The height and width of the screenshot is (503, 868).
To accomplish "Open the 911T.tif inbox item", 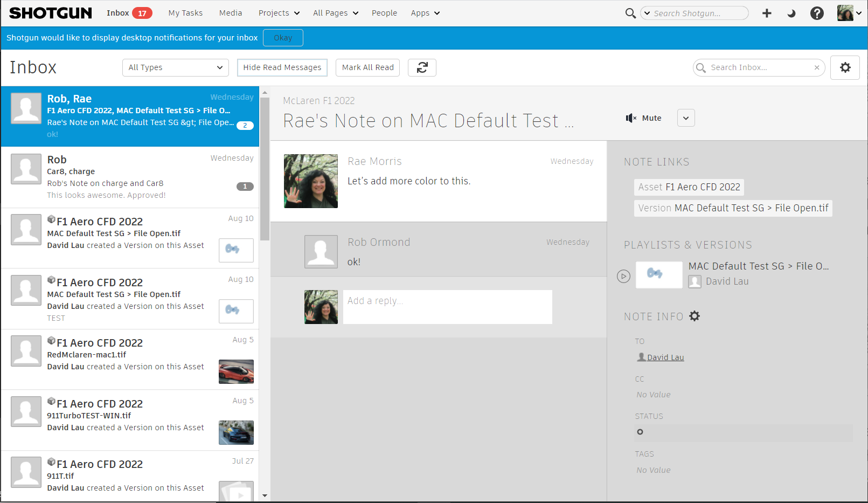I will [x=130, y=476].
